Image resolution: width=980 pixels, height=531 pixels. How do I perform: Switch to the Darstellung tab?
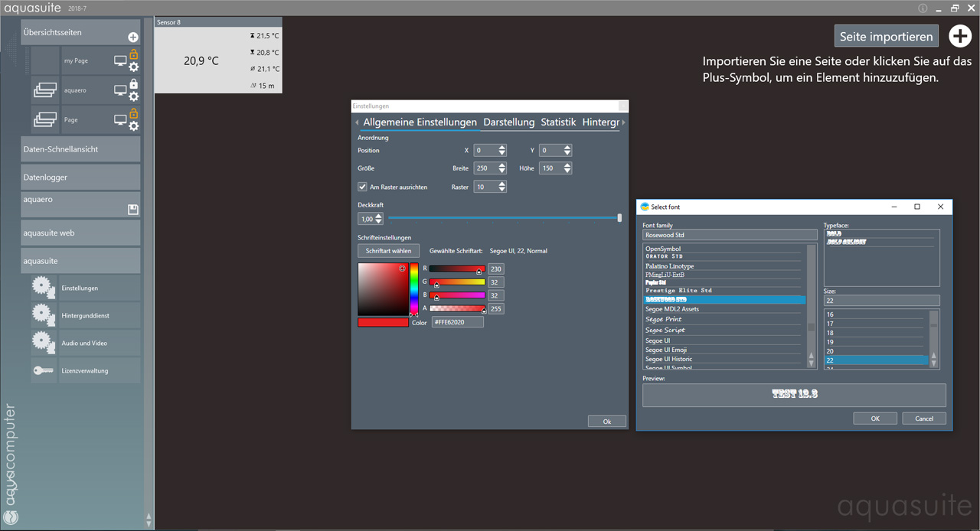509,122
